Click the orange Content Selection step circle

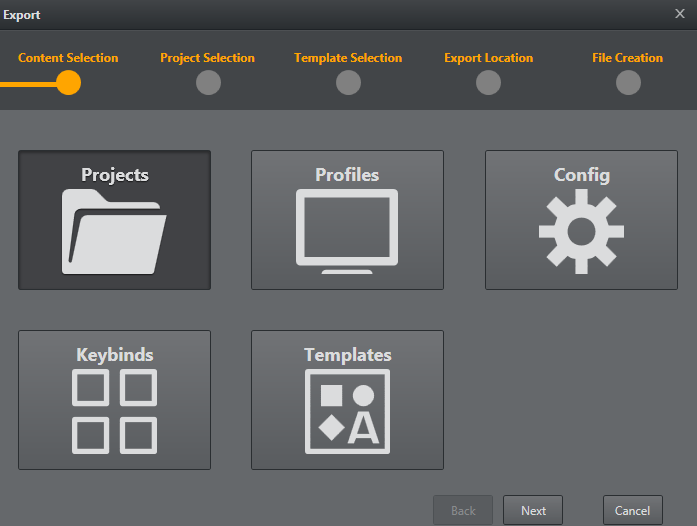click(68, 83)
